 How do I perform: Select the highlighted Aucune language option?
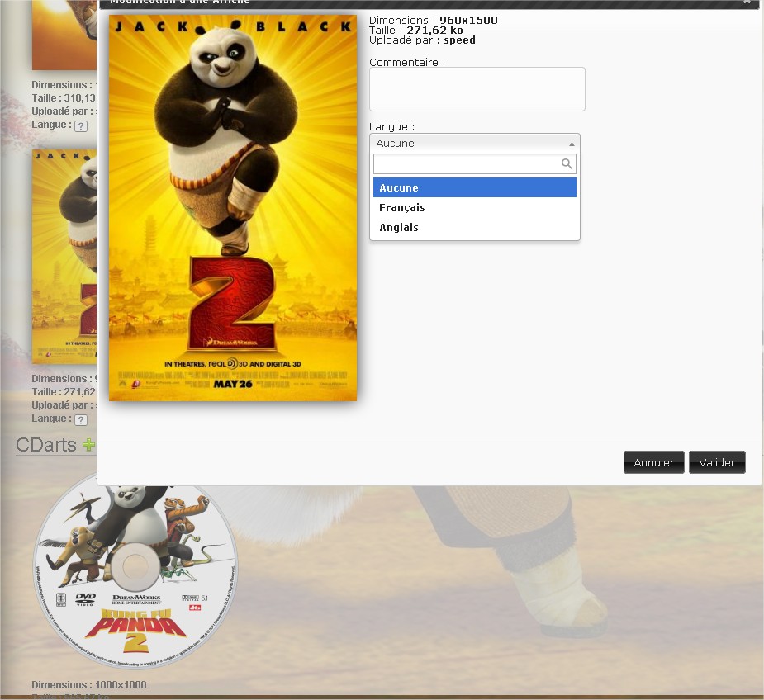pyautogui.click(x=474, y=188)
